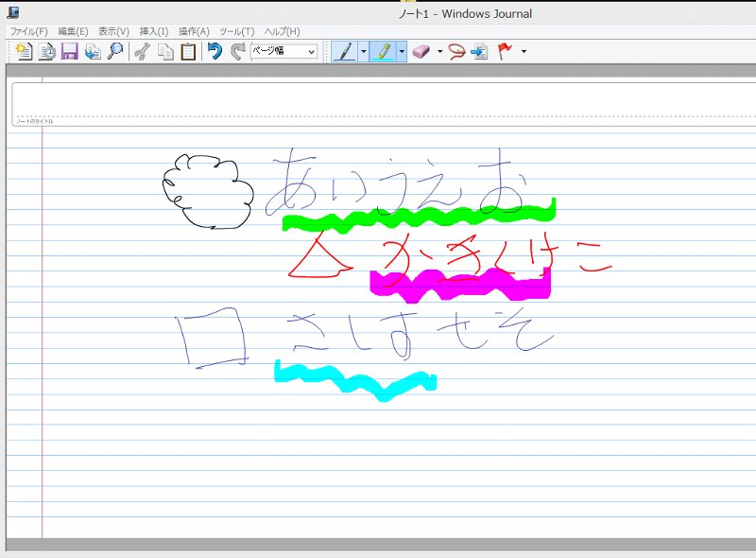Click the Paste clipboard icon

pos(189,52)
